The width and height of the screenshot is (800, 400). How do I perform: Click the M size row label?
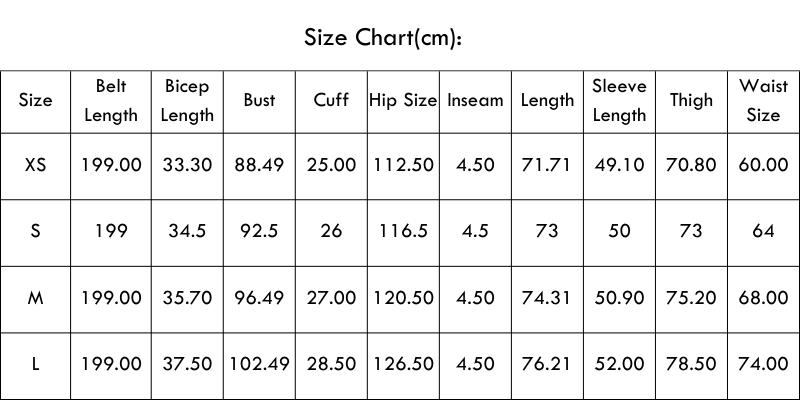tap(36, 298)
